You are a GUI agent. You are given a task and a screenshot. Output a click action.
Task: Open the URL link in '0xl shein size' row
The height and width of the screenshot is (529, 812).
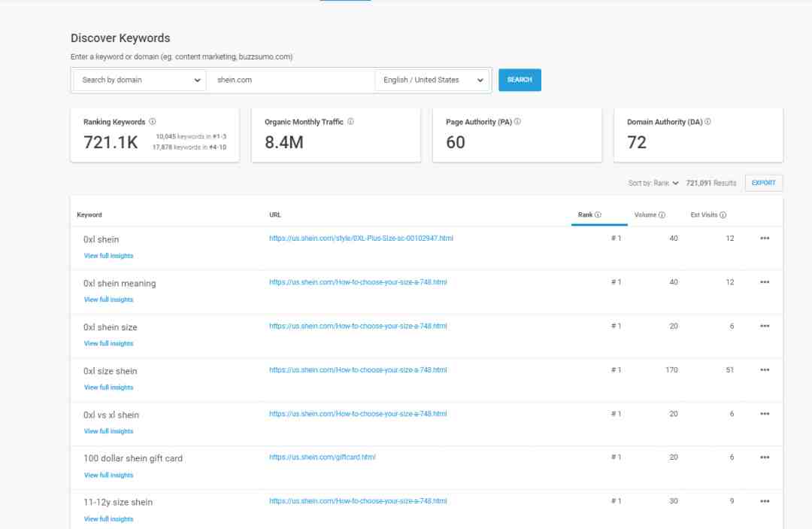click(x=358, y=326)
